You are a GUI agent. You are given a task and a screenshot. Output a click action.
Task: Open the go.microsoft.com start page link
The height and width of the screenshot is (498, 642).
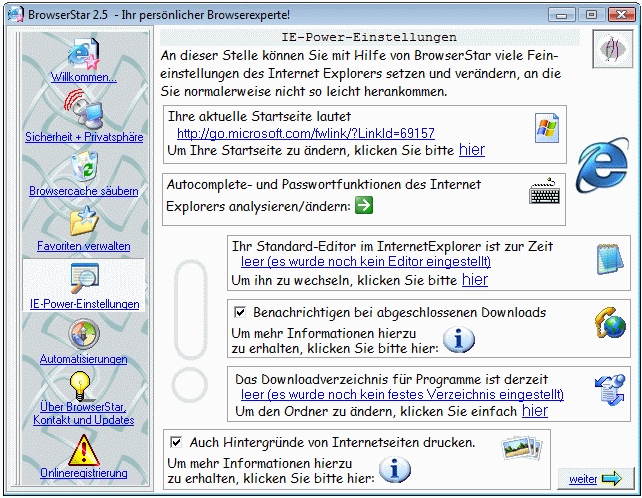pyautogui.click(x=305, y=133)
